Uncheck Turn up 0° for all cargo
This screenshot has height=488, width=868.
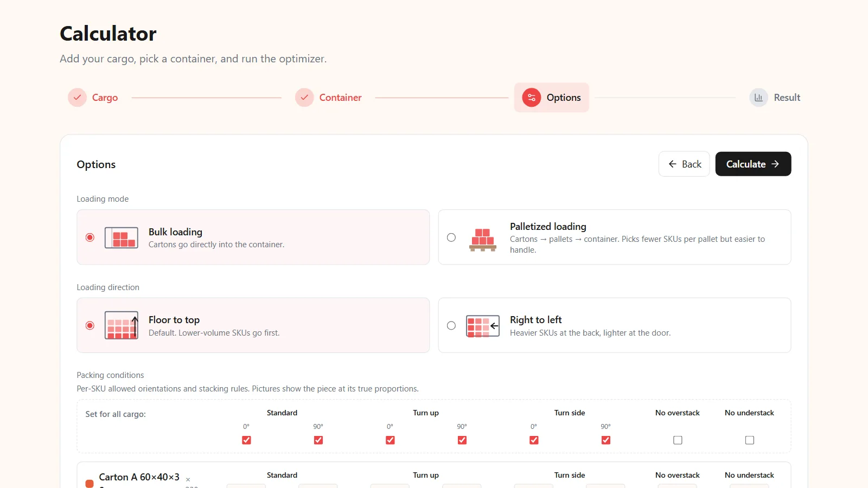tap(390, 440)
